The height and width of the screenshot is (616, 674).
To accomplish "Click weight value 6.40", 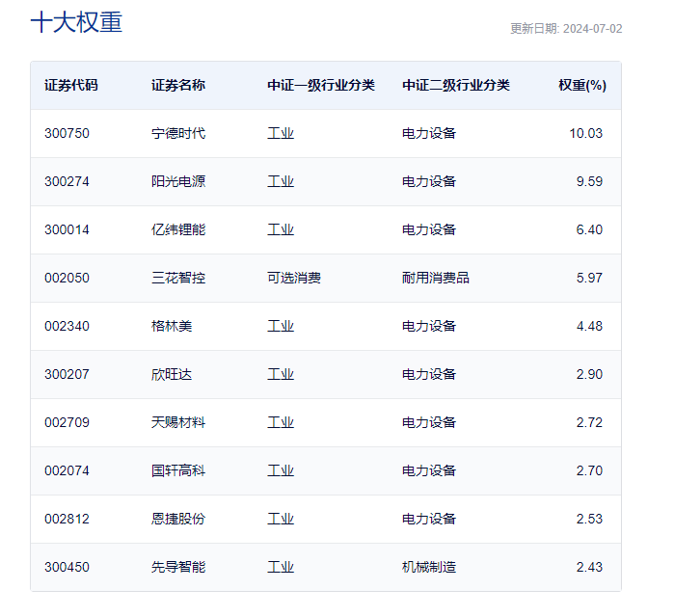I will click(x=589, y=229).
